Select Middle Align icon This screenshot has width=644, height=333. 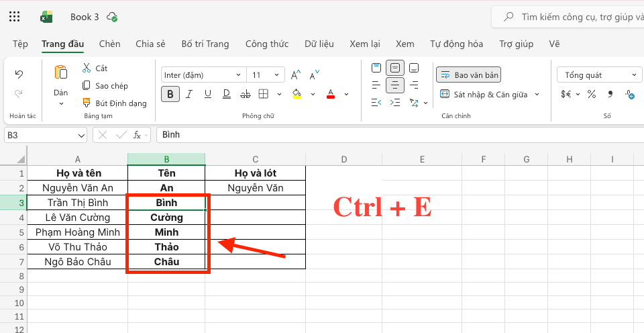395,68
